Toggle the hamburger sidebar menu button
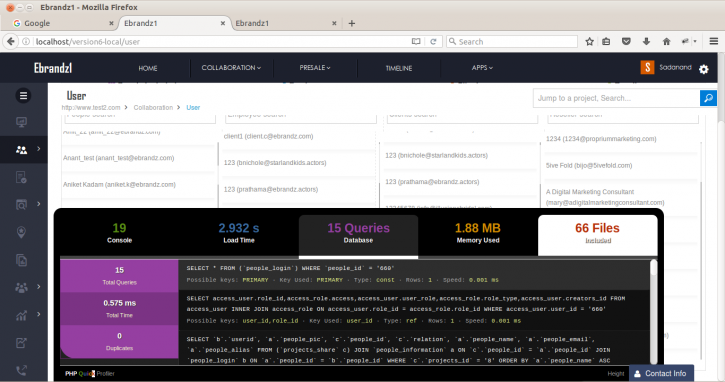Viewport: 725px width, 382px height. point(23,95)
